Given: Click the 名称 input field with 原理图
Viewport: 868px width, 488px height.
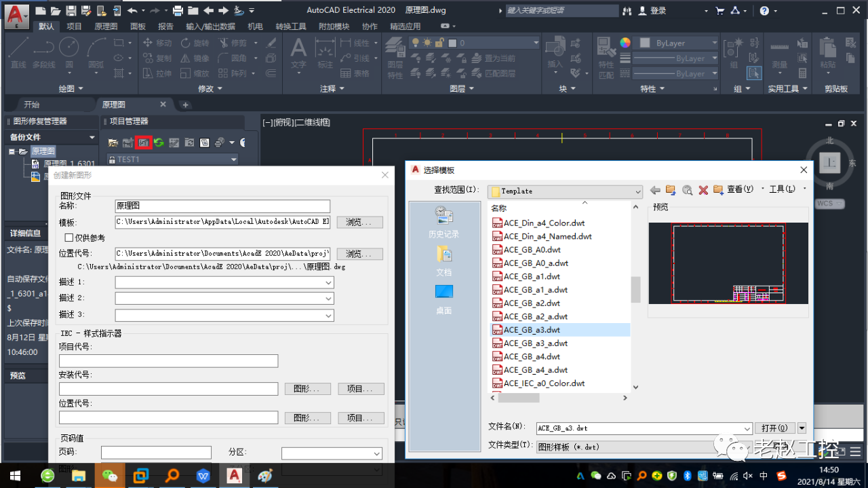Looking at the screenshot, I should tap(222, 206).
